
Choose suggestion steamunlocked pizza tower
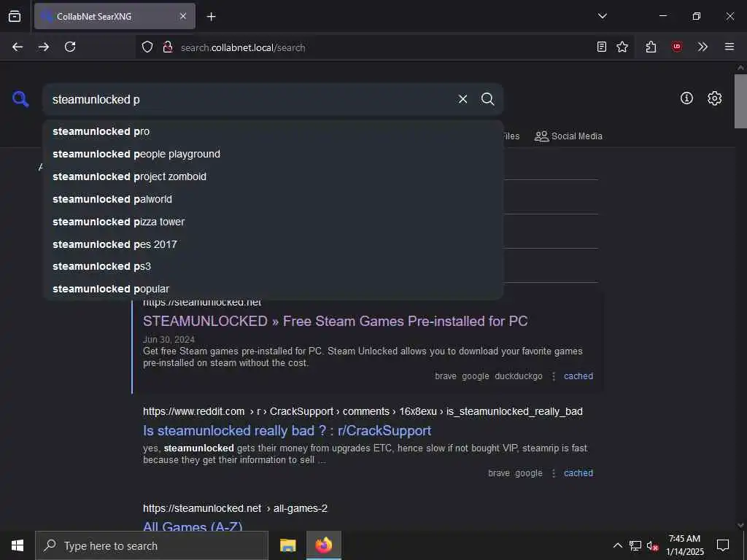[x=273, y=222]
